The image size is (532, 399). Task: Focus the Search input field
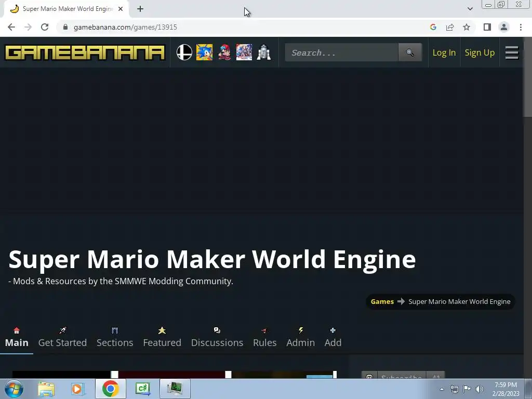pyautogui.click(x=342, y=52)
